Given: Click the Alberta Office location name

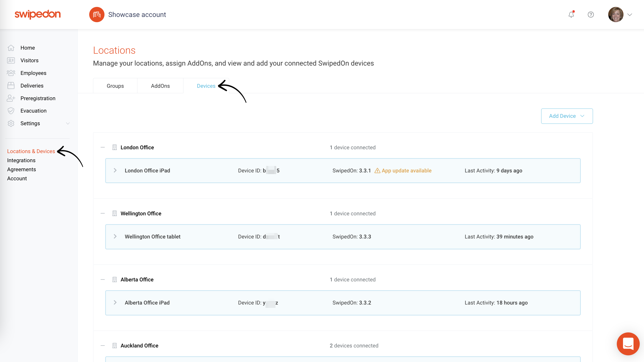Looking at the screenshot, I should [137, 279].
